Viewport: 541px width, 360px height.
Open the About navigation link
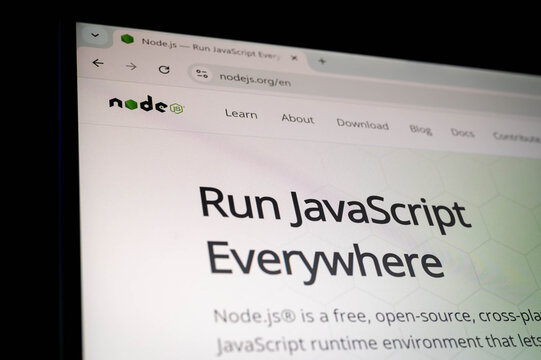point(298,118)
